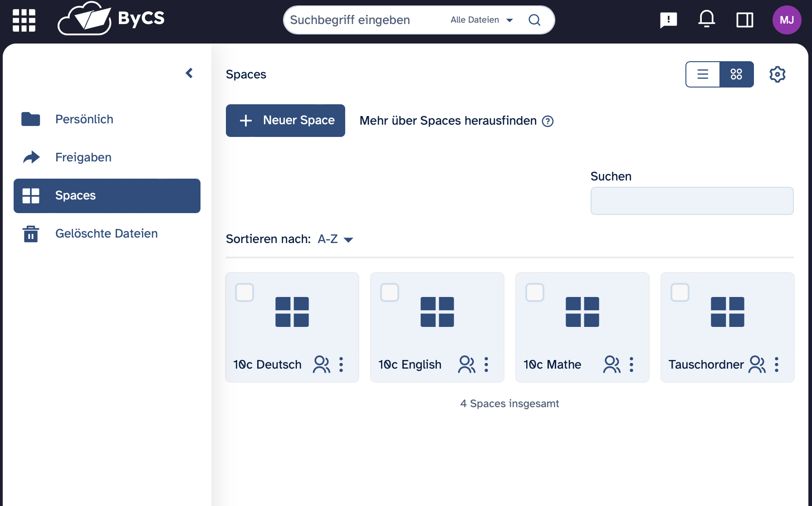Open Gelöschte Dateien in the sidebar
Viewport: 812px width, 506px height.
coord(106,234)
